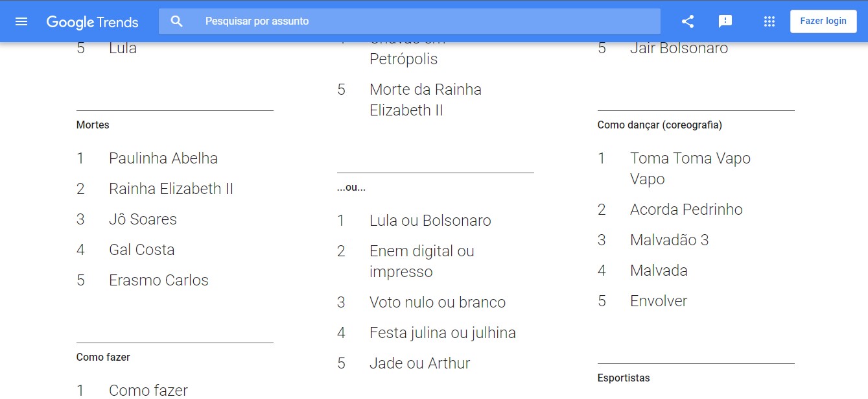Open the hamburger main menu
The image size is (868, 399).
pos(21,21)
